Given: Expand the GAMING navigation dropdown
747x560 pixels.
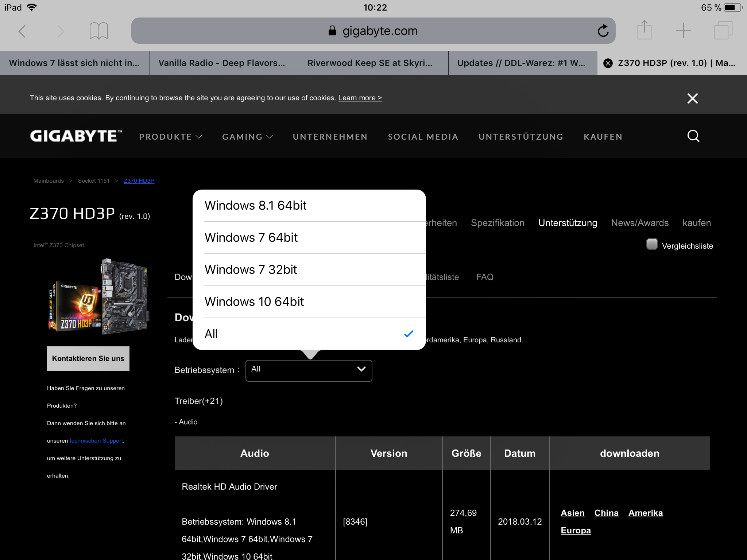Looking at the screenshot, I should pyautogui.click(x=247, y=137).
